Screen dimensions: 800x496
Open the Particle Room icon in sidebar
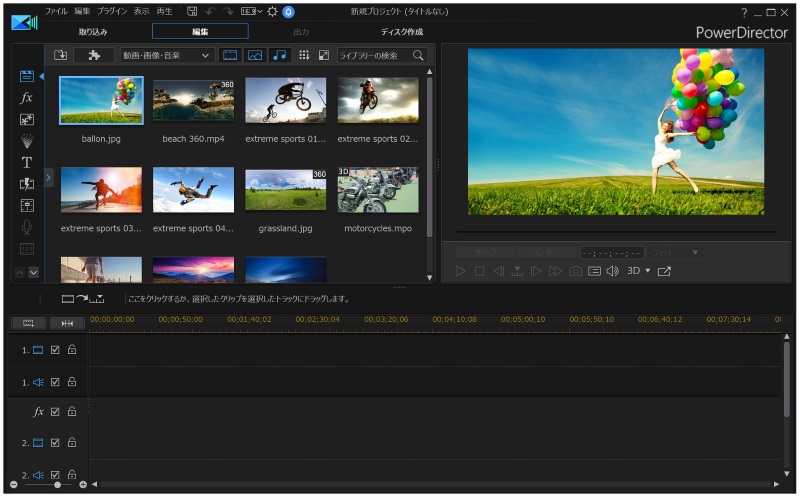[27, 141]
